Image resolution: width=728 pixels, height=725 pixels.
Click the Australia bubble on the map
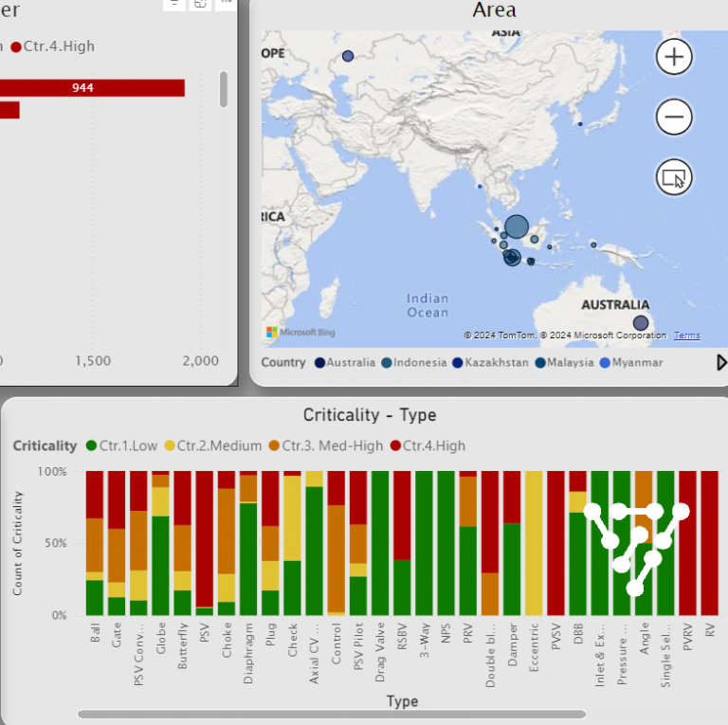641,323
